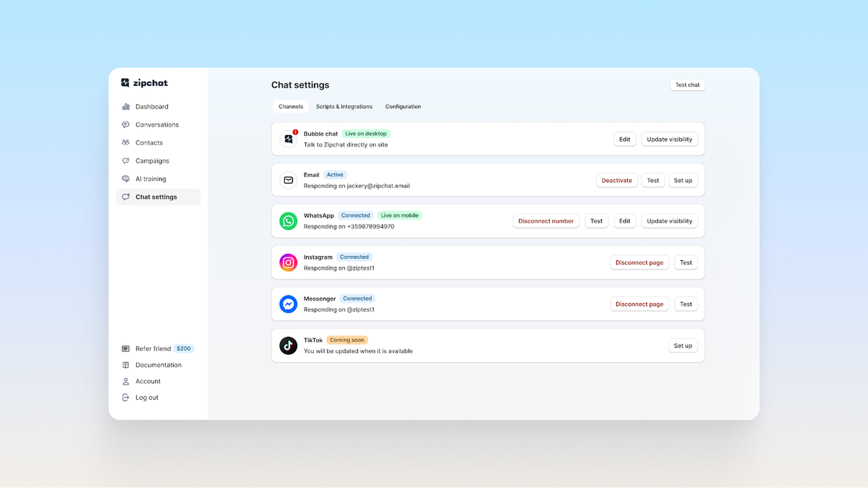Select the Channels tab

click(x=291, y=106)
